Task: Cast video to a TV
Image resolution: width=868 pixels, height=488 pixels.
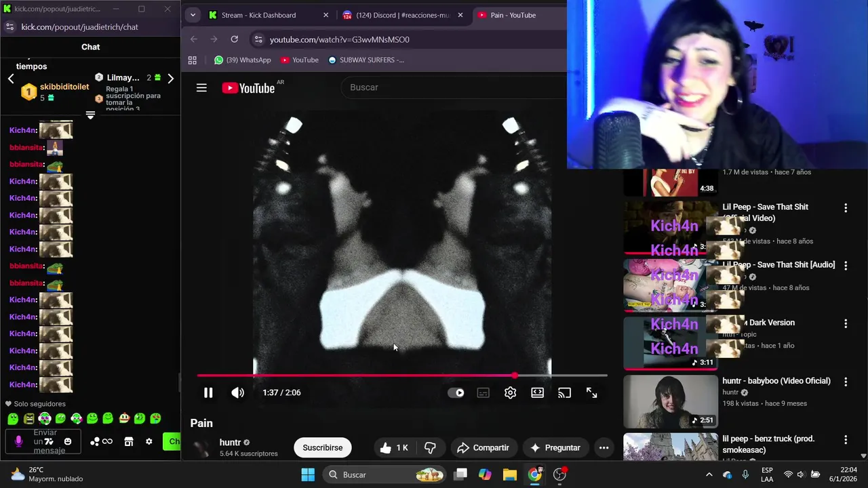Action: tap(564, 392)
